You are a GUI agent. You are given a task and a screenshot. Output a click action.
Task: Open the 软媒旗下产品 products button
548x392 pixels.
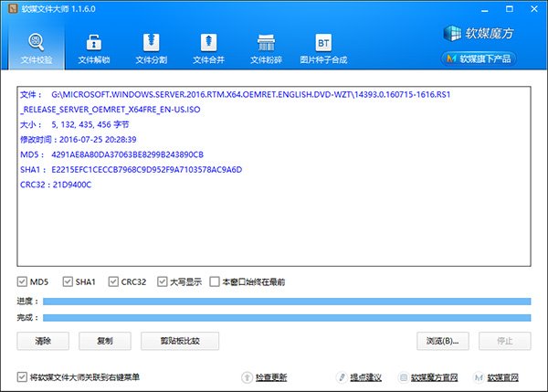479,58
